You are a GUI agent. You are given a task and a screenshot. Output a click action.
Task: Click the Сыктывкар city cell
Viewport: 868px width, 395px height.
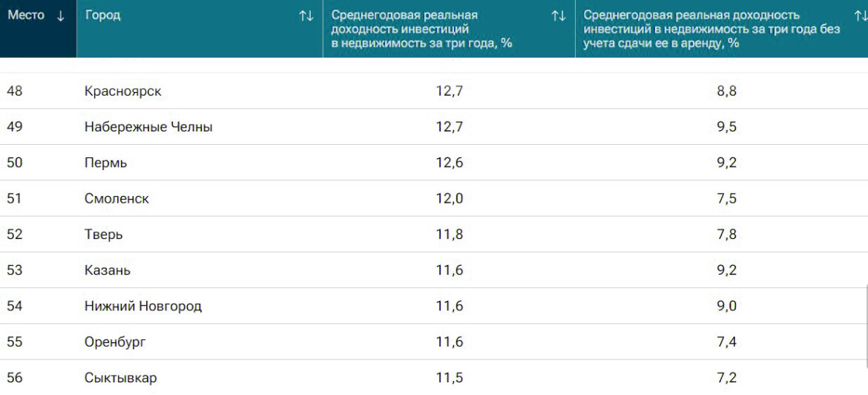coord(121,378)
